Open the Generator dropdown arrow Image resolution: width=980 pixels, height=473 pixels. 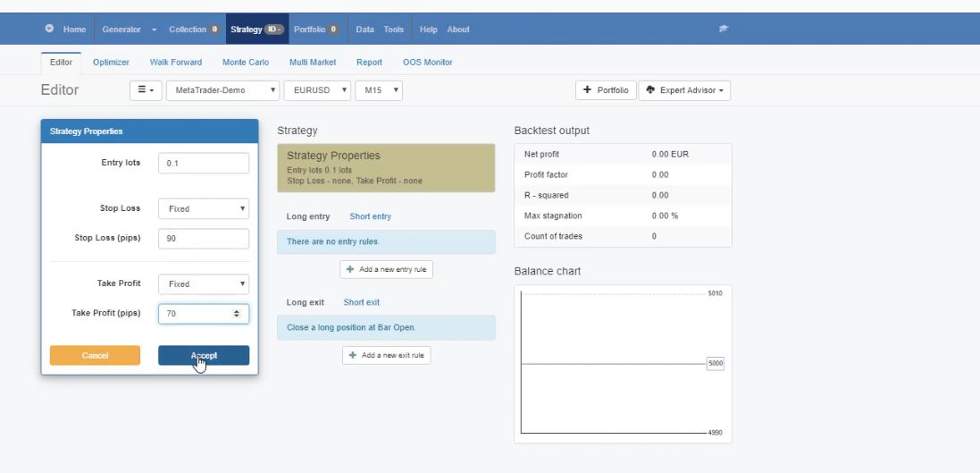pyautogui.click(x=154, y=30)
